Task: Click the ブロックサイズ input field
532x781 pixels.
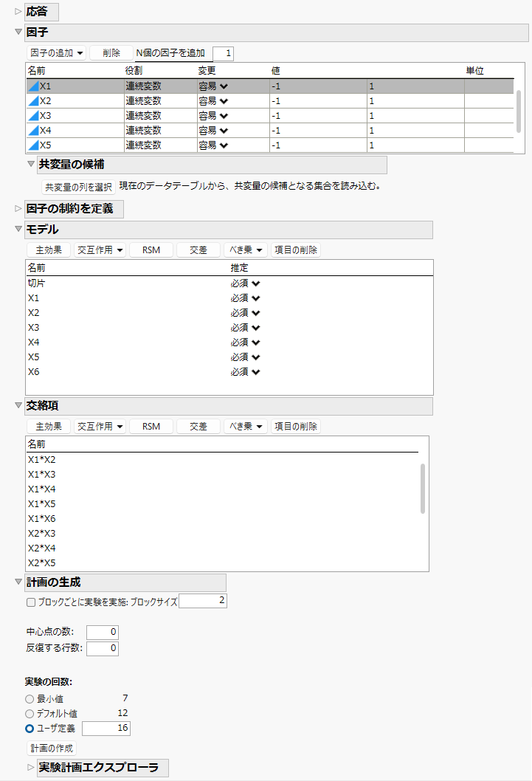Action: (203, 601)
